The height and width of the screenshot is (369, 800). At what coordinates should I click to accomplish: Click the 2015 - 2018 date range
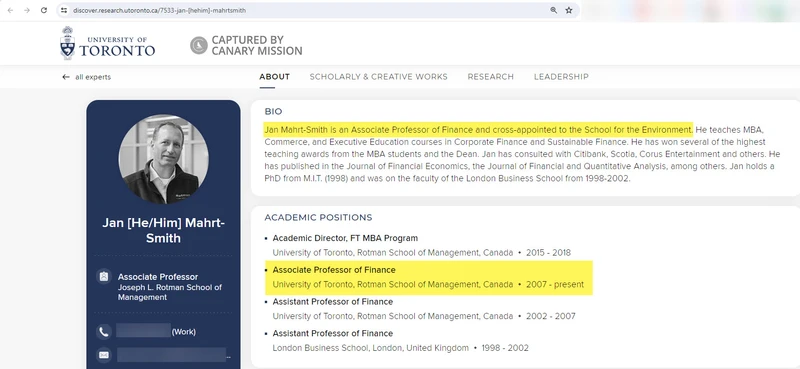548,253
